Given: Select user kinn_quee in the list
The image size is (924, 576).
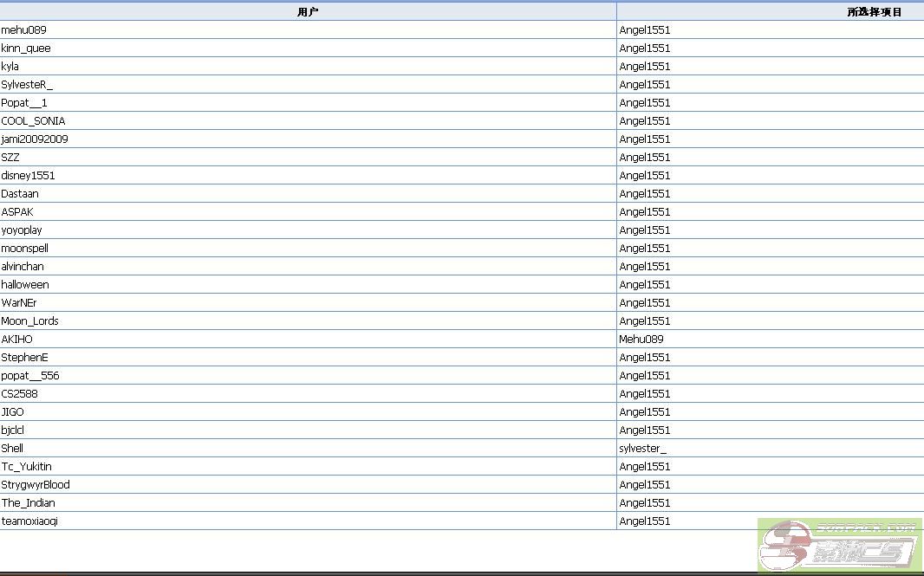Looking at the screenshot, I should click(26, 49).
